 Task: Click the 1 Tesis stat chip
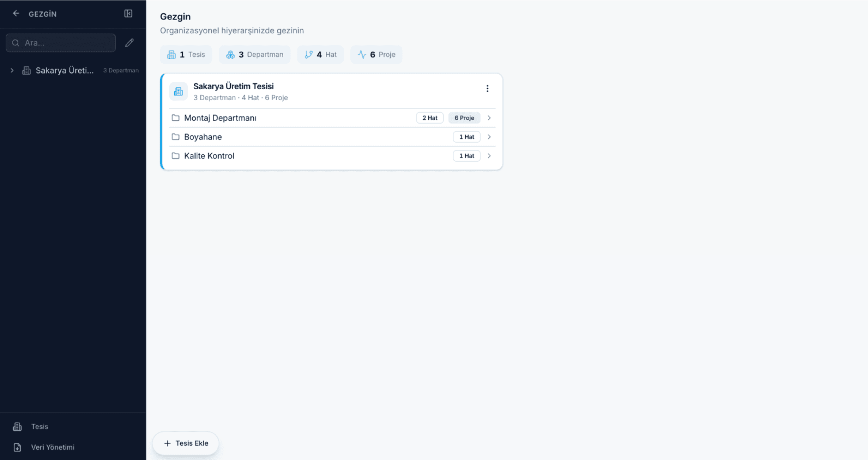coord(186,54)
